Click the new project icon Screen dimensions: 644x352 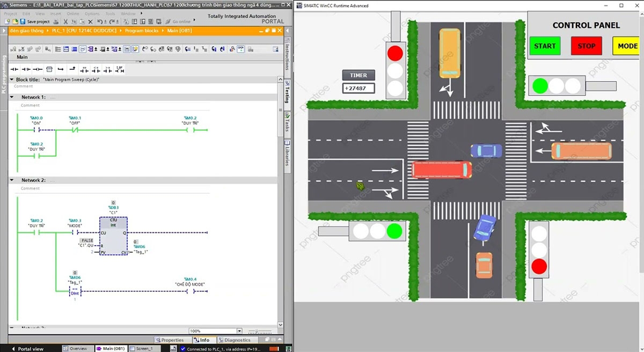[x=7, y=21]
